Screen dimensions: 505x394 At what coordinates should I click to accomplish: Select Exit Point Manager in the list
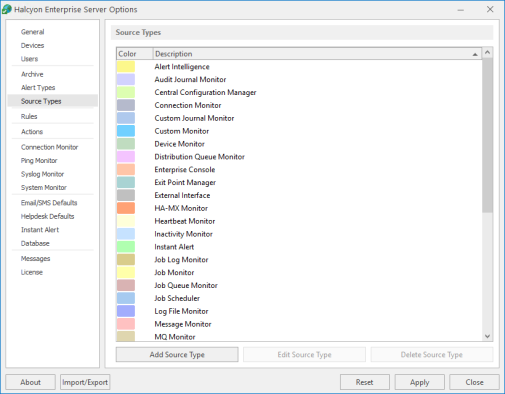click(299, 182)
